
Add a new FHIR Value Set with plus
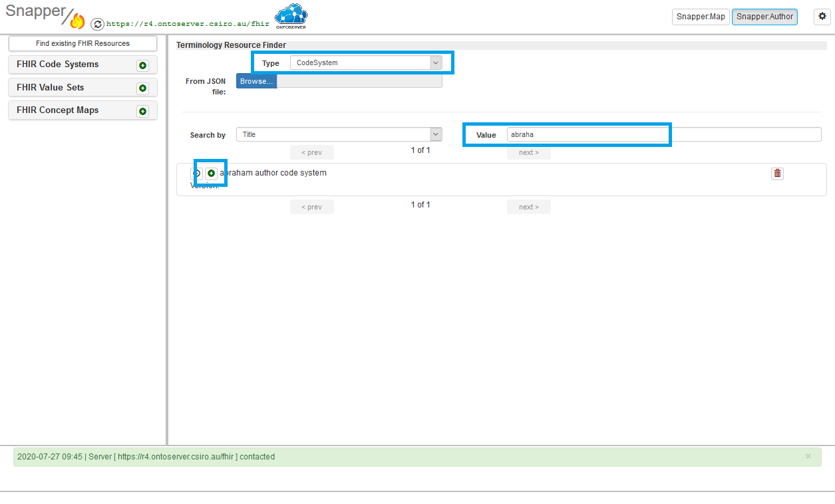(x=142, y=88)
